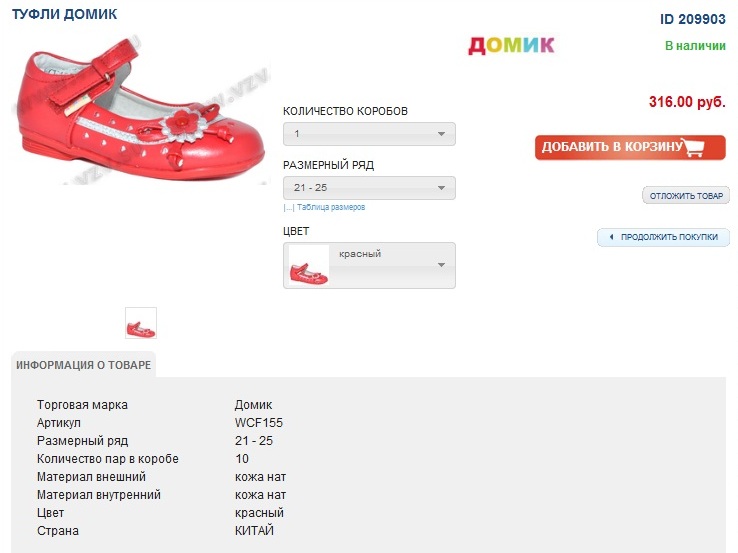Open the Информация о товаре tab
The image size is (738, 553).
pos(84,365)
